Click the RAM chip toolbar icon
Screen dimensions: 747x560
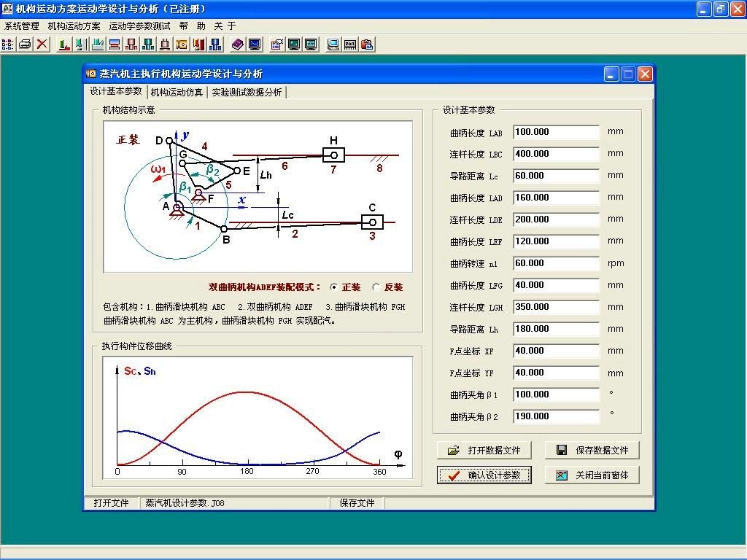coord(350,44)
